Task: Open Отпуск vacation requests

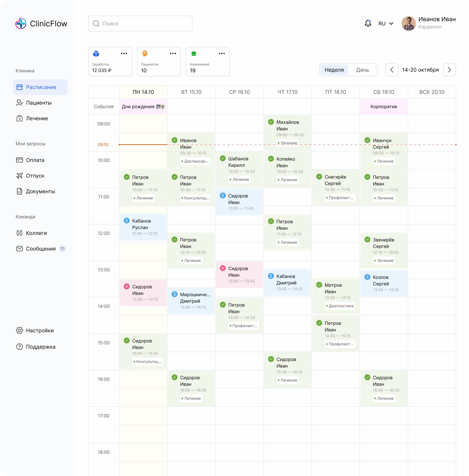Action: point(35,176)
